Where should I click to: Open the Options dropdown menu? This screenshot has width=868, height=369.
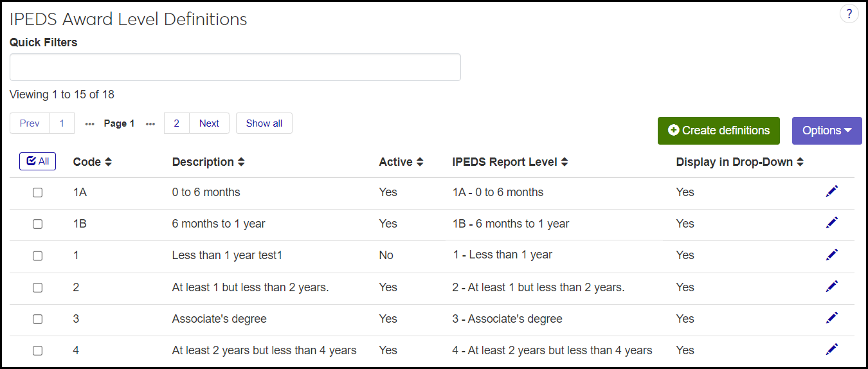(x=827, y=130)
